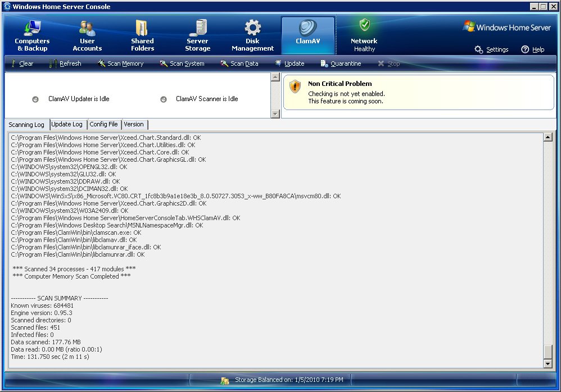561x392 pixels.
Task: Click the console title bar house icon
Action: coord(7,6)
